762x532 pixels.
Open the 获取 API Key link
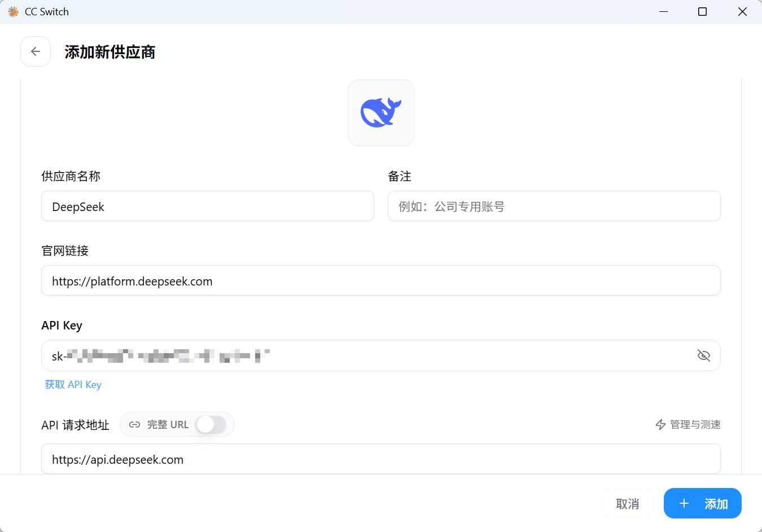click(73, 385)
